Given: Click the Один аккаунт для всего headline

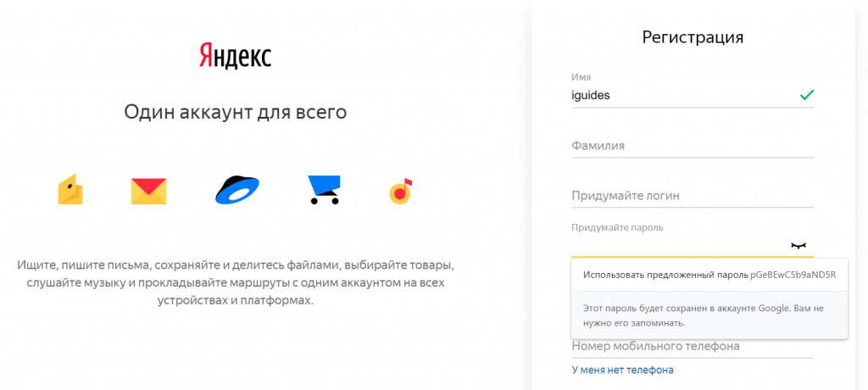Looking at the screenshot, I should pos(236,112).
